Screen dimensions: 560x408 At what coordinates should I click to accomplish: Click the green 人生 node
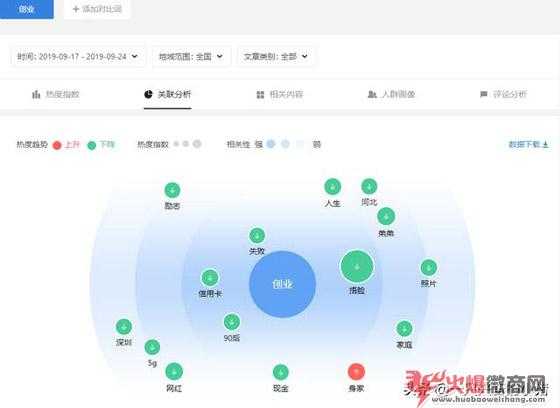tap(332, 187)
